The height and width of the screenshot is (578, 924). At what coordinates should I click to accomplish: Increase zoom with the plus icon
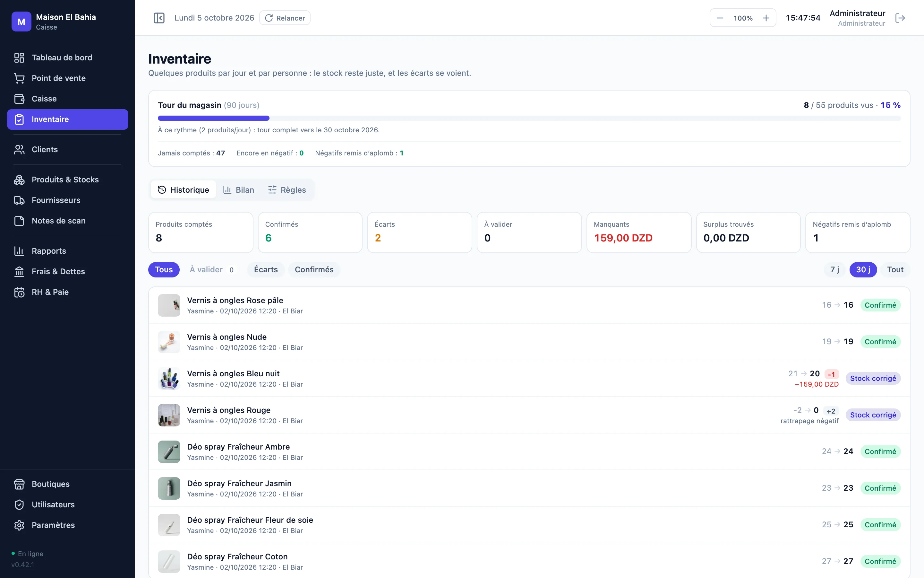click(x=766, y=18)
